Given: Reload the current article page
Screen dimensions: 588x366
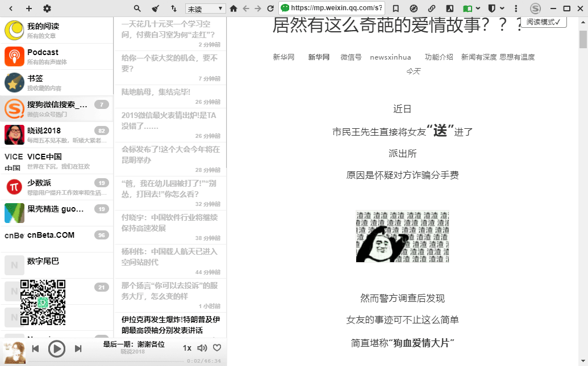Looking at the screenshot, I should click(x=270, y=9).
